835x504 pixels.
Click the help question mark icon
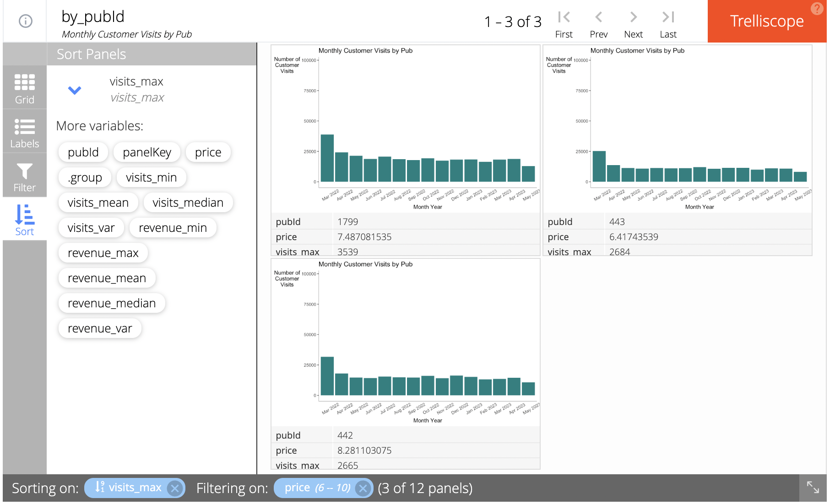tap(817, 9)
